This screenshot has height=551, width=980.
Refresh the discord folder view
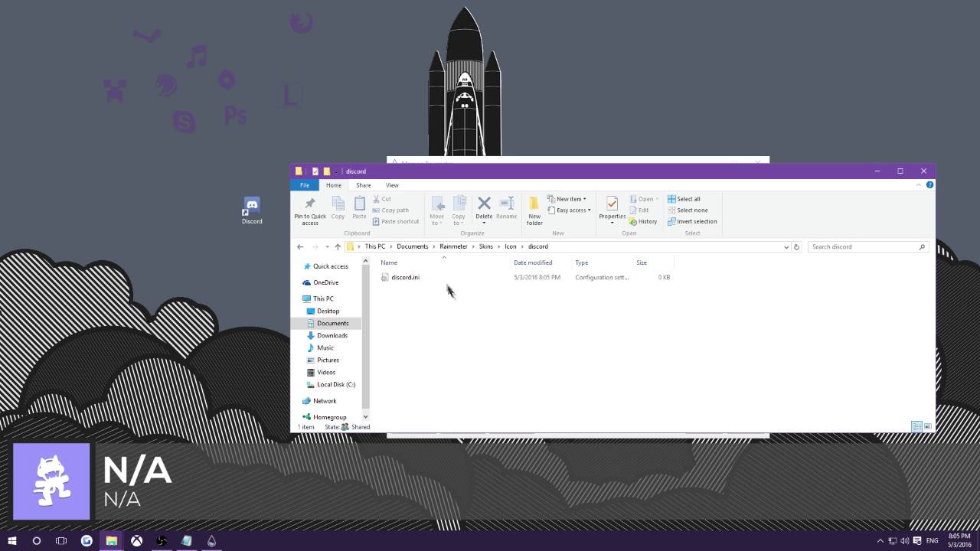pos(796,246)
